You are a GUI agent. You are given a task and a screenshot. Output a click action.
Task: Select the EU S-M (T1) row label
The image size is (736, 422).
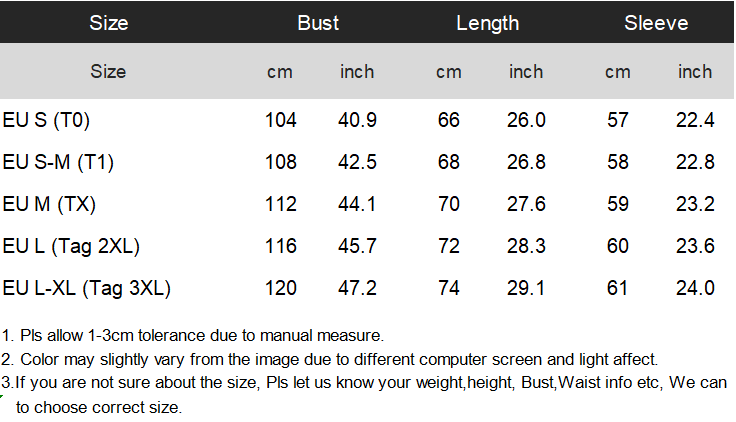click(x=58, y=162)
